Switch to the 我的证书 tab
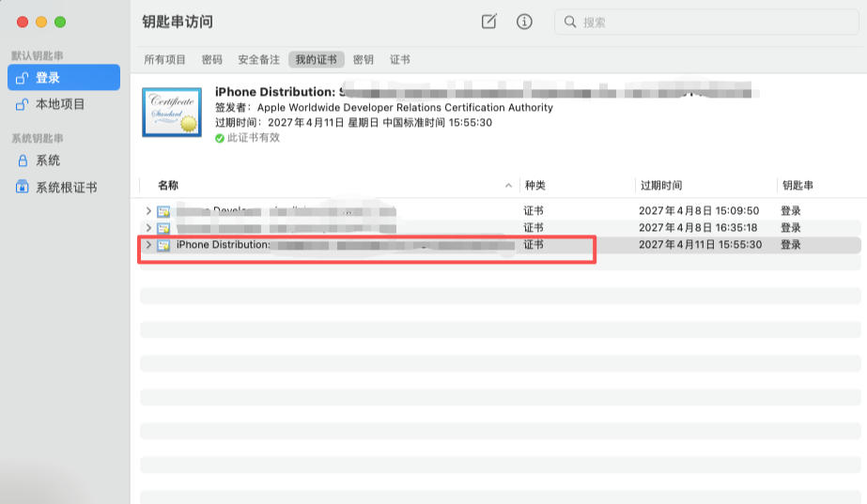The height and width of the screenshot is (504, 867). point(317,60)
